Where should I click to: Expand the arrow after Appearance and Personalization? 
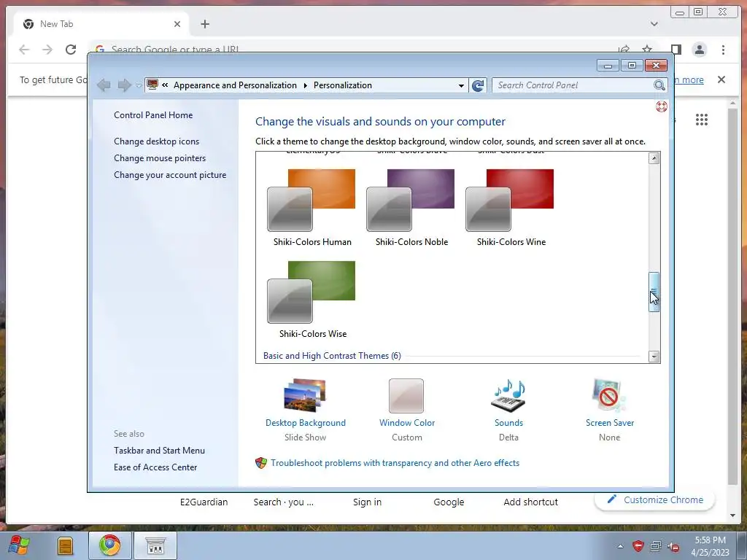coord(306,86)
